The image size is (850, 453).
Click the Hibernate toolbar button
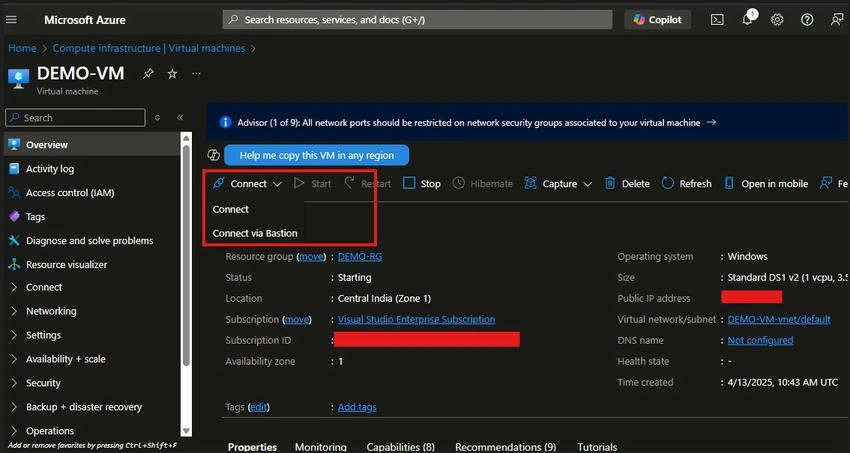(483, 184)
